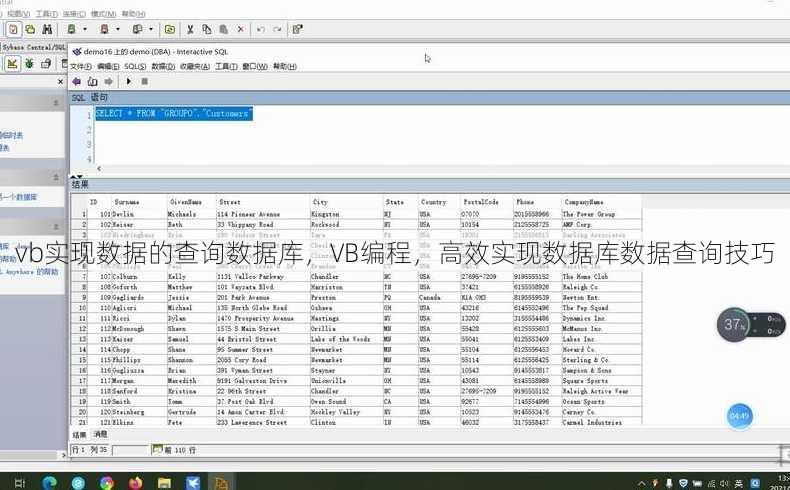Open the 收藏夹(A) menu

coord(194,66)
